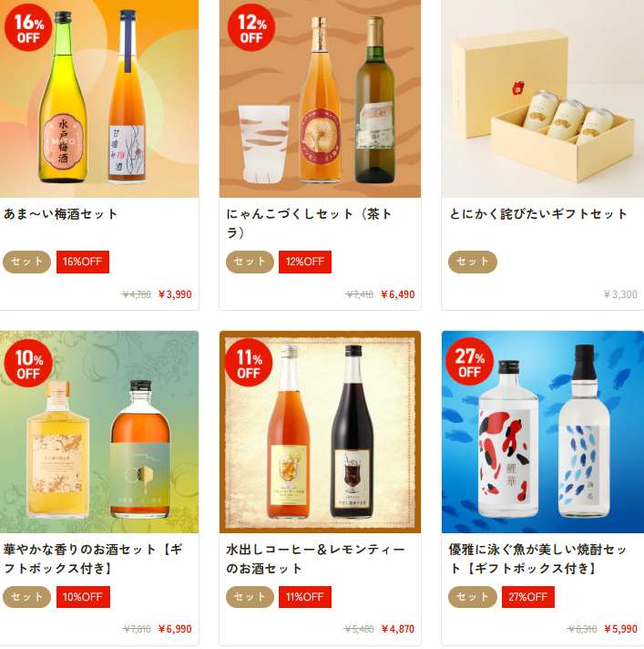Open the koi fish shochu set image
The width and height of the screenshot is (644, 649).
click(x=543, y=432)
